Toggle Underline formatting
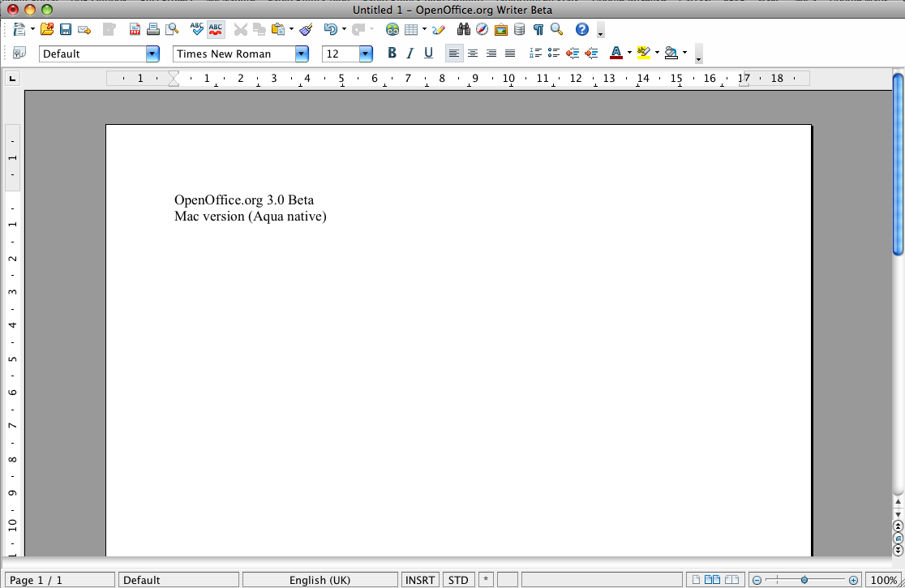The width and height of the screenshot is (905, 588). [428, 53]
